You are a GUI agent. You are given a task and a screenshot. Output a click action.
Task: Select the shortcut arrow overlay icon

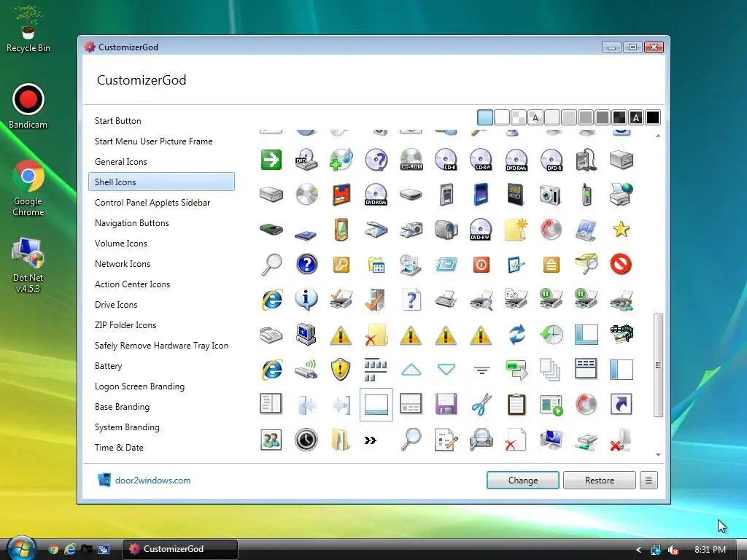tap(622, 404)
